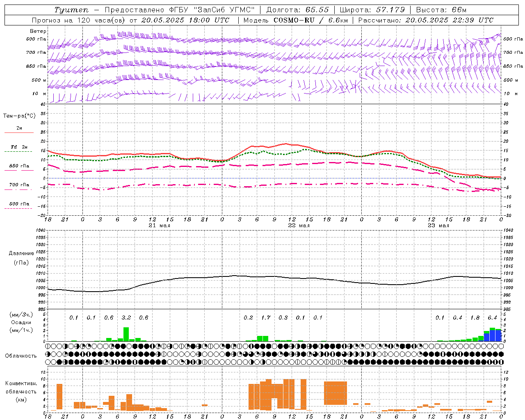Click the "0.4" precipitation amount value

coord(457,317)
